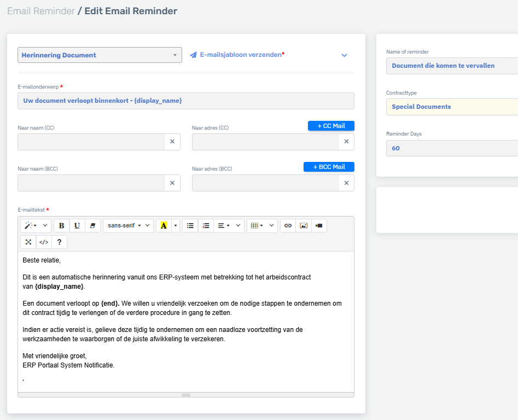Open editor help with the question mark icon
Image resolution: width=518 pixels, height=420 pixels.
coord(59,242)
